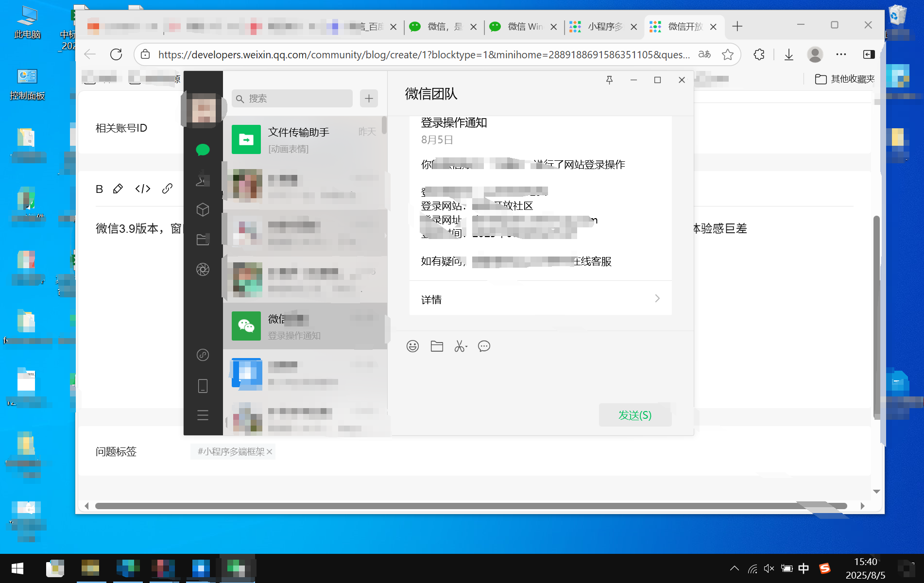924x583 pixels.
Task: Toggle the 中 input method indicator
Action: coord(804,568)
